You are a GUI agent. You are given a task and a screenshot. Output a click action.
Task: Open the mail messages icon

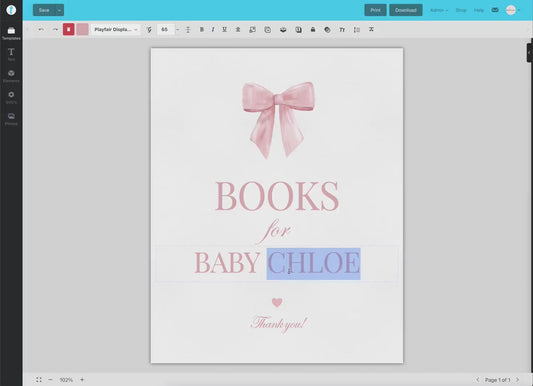pyautogui.click(x=495, y=10)
